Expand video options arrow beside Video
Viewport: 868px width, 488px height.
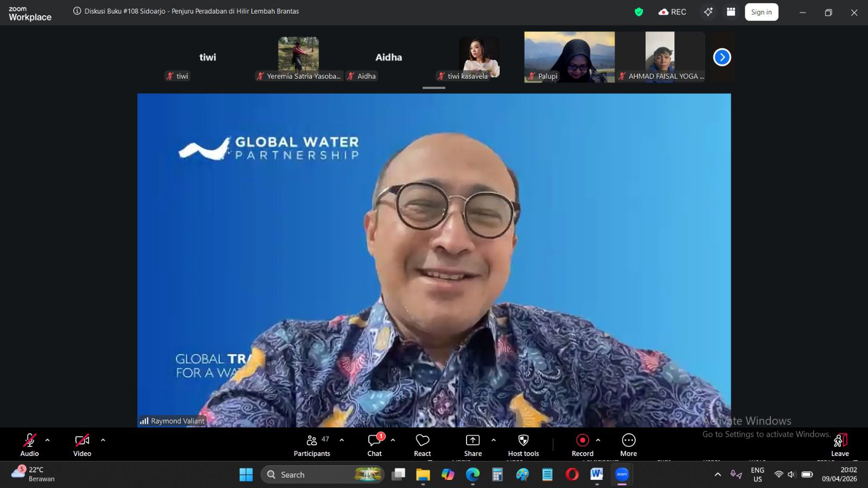tap(103, 440)
